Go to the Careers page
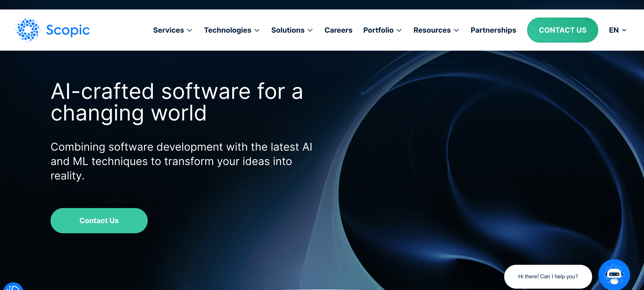This screenshot has width=644, height=290. (338, 30)
